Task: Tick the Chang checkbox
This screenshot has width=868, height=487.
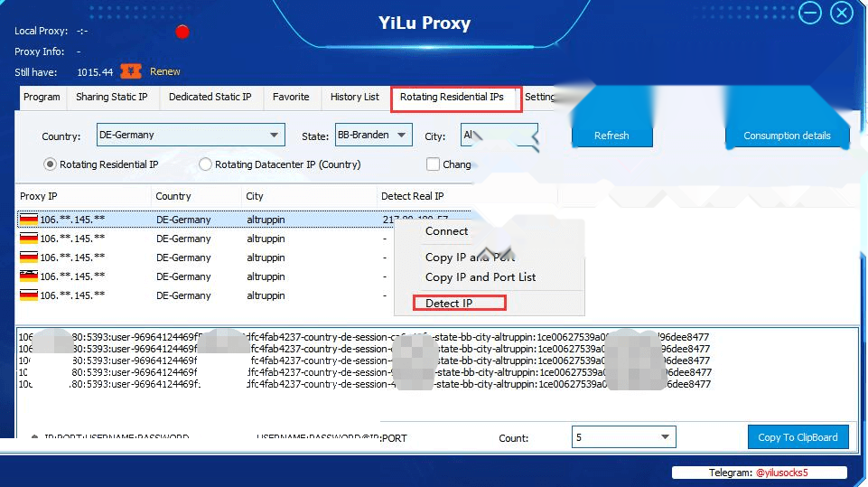Action: 433,164
